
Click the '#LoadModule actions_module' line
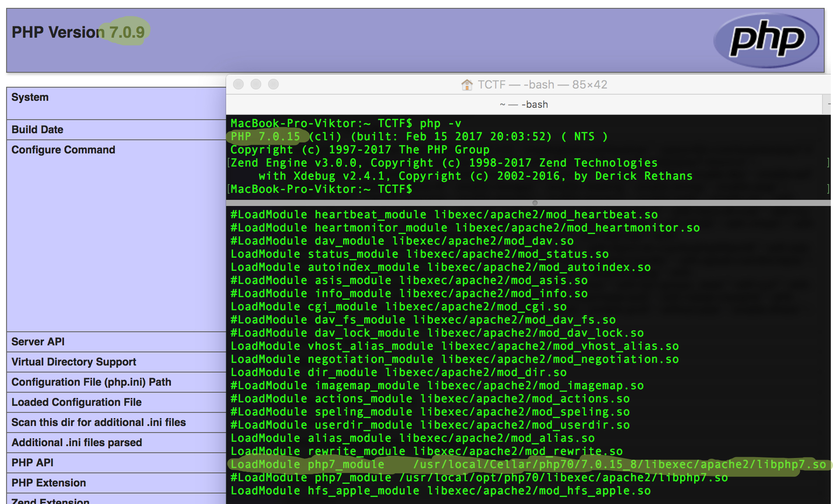coord(430,399)
